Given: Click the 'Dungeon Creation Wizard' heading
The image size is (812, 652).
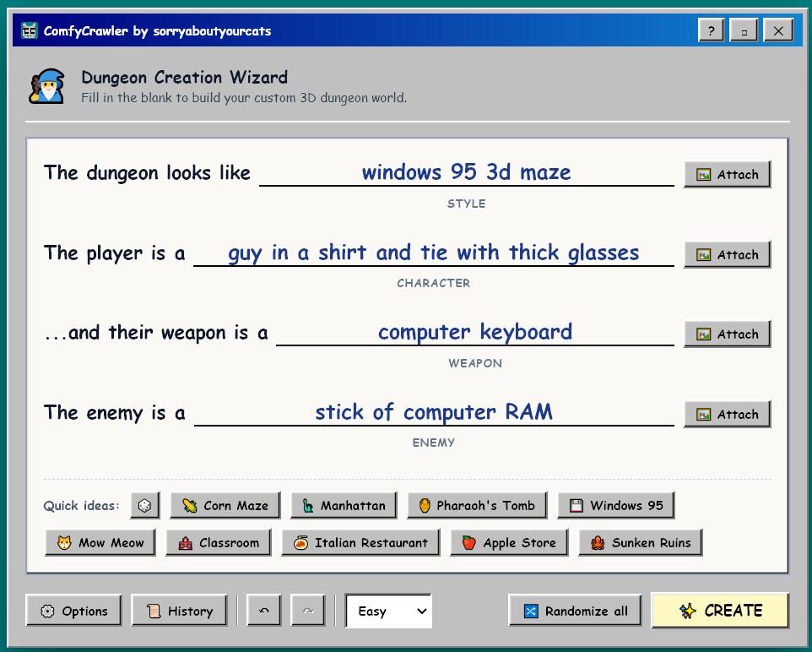Looking at the screenshot, I should (x=184, y=77).
